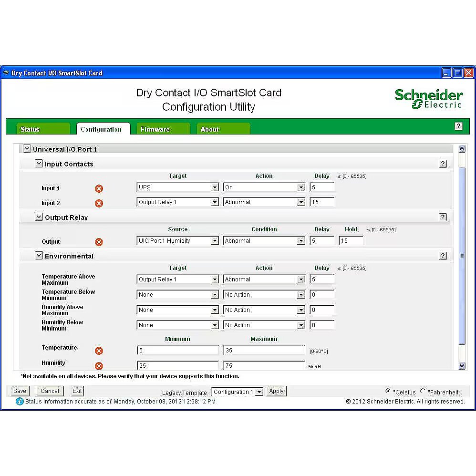Open Input 1 Action dropdown showing On
Viewport: 476px width, 476px height.
tap(264, 187)
